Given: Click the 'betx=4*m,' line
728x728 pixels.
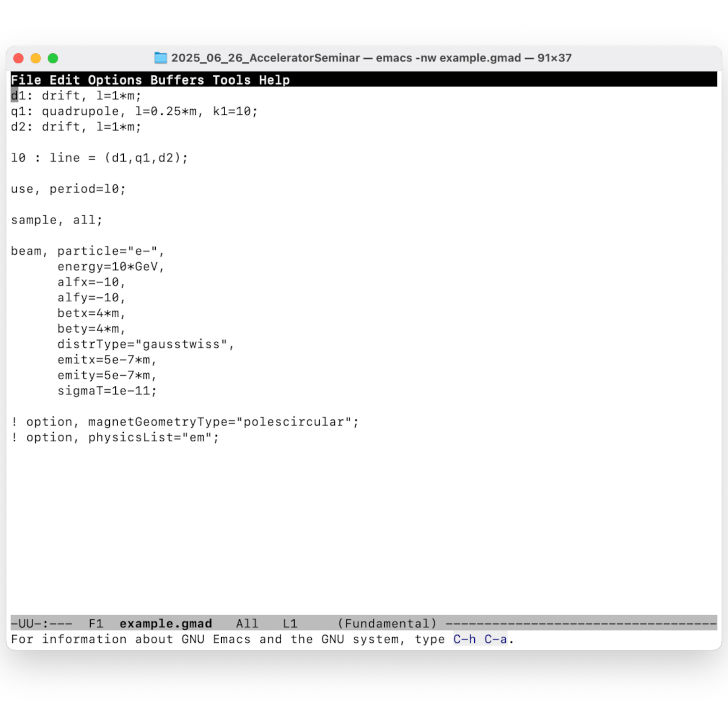Looking at the screenshot, I should pos(91,313).
